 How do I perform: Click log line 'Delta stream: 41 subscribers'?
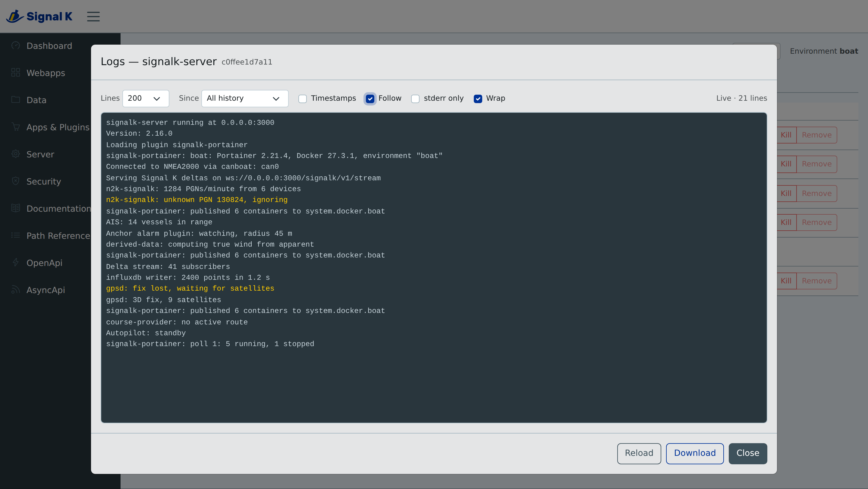168,267
